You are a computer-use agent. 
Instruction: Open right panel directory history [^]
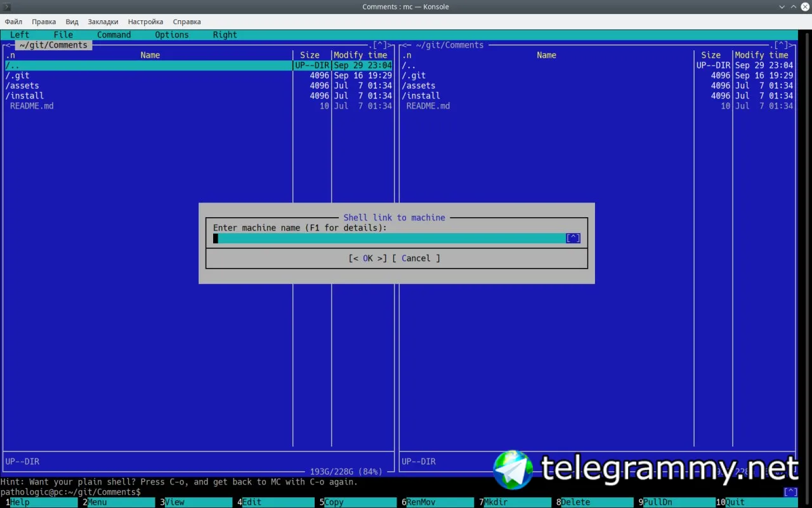(781, 45)
